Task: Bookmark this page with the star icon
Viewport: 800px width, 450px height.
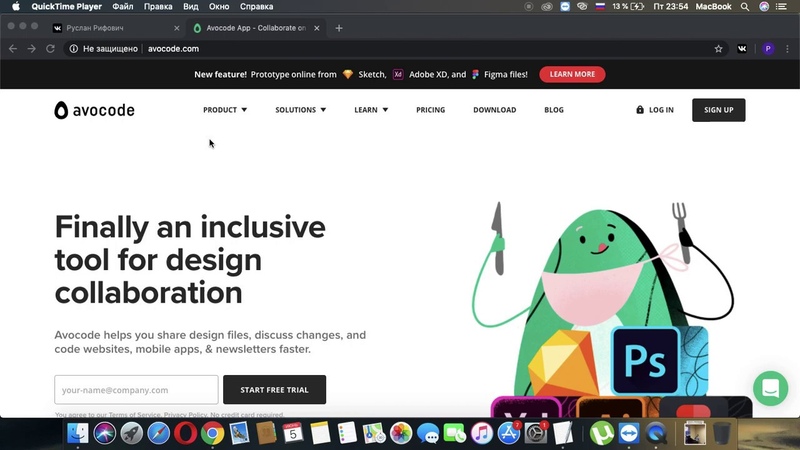Action: tap(718, 48)
